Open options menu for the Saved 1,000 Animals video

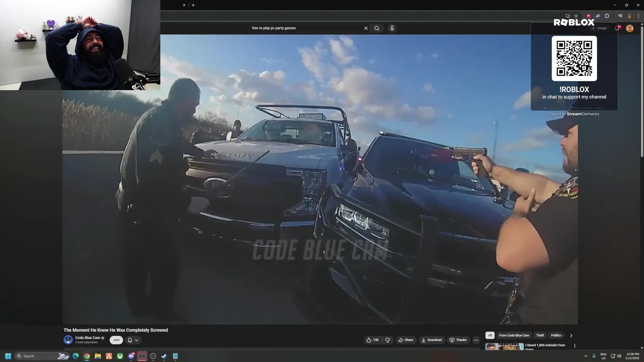click(575, 346)
